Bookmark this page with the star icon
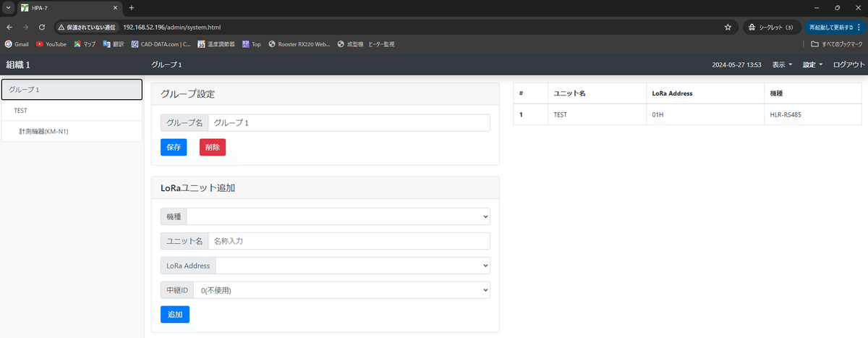This screenshot has height=338, width=868. (728, 27)
